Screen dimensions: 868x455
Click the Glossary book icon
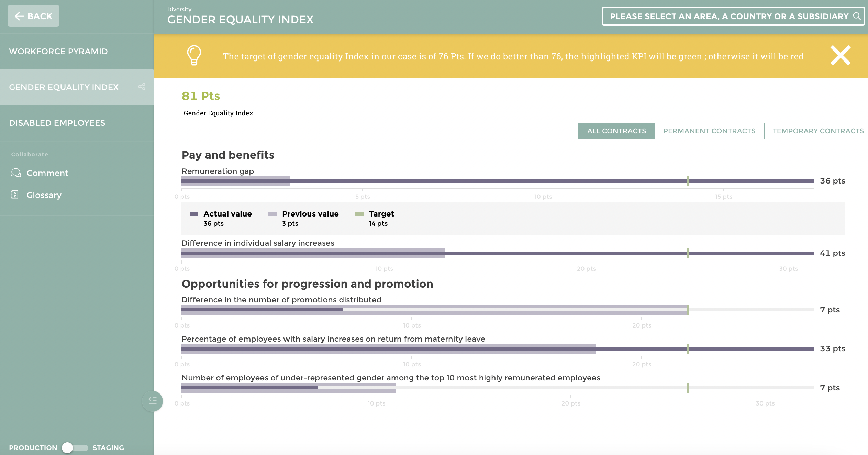[15, 195]
